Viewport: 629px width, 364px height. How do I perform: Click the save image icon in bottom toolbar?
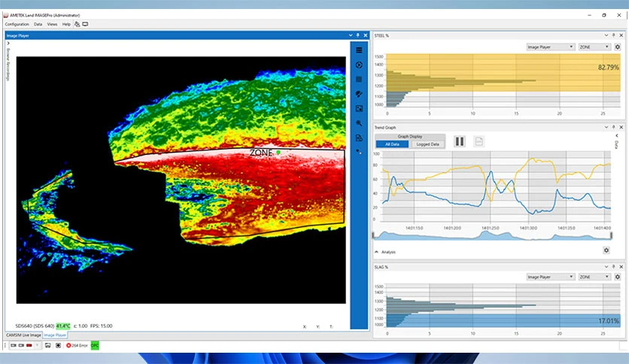[x=47, y=345]
